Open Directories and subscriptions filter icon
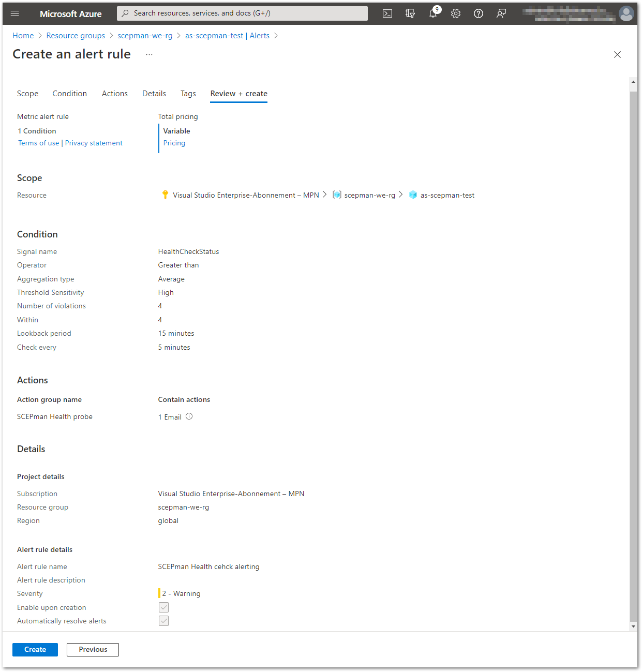This screenshot has width=642, height=672. [410, 13]
